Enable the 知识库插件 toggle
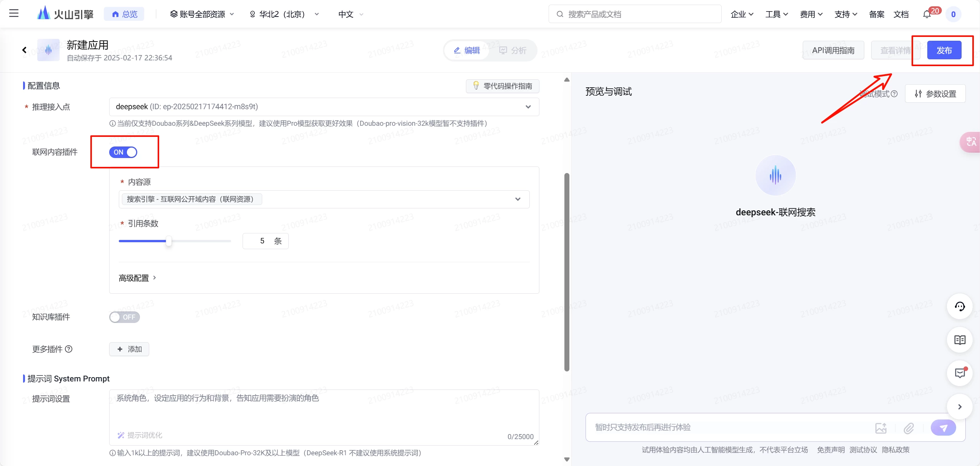 [x=124, y=317]
